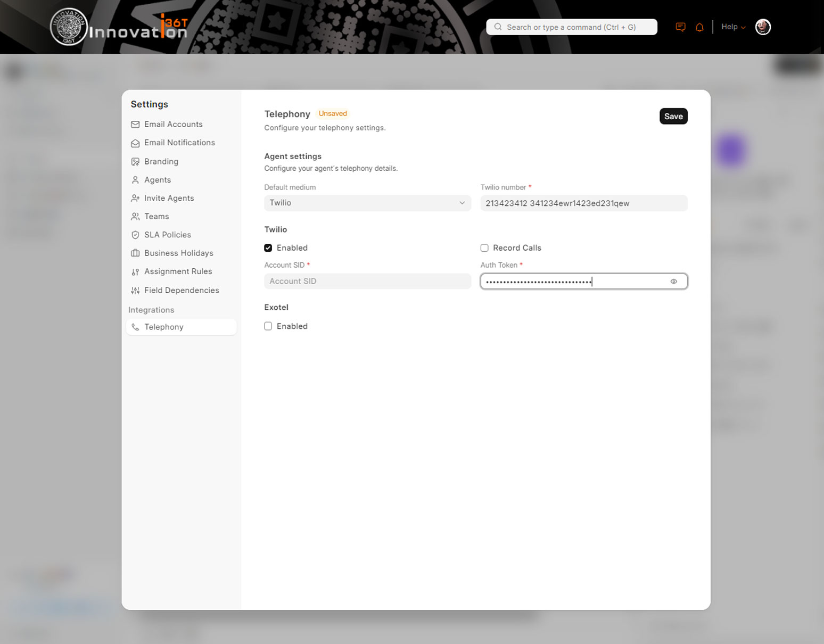Click the SLA Policies shield icon
The image size is (824, 644).
pos(135,235)
